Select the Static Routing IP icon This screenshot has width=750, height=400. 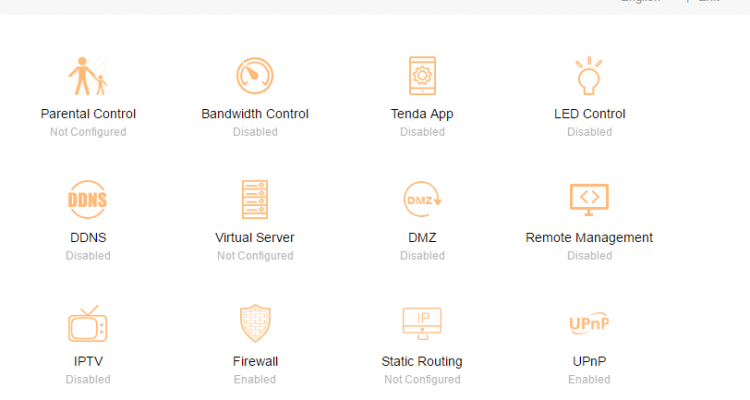422,324
